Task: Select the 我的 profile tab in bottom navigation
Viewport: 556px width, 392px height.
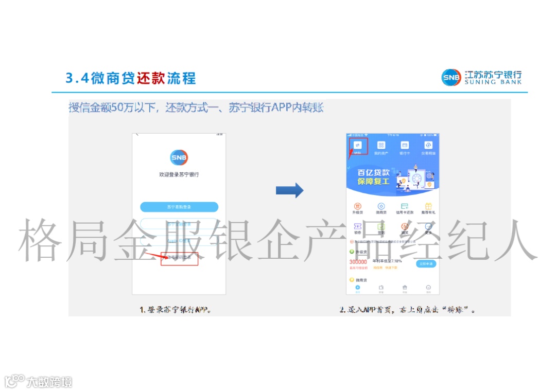Action: [428, 289]
